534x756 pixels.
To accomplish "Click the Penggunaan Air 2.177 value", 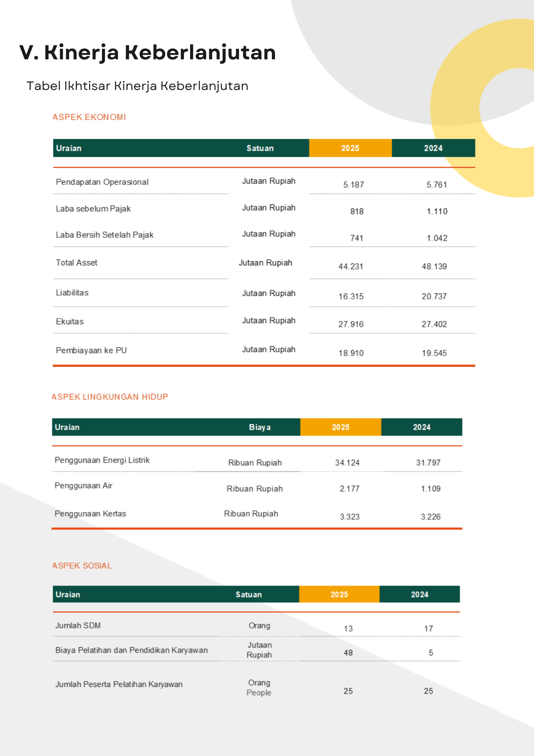I will pyautogui.click(x=350, y=489).
